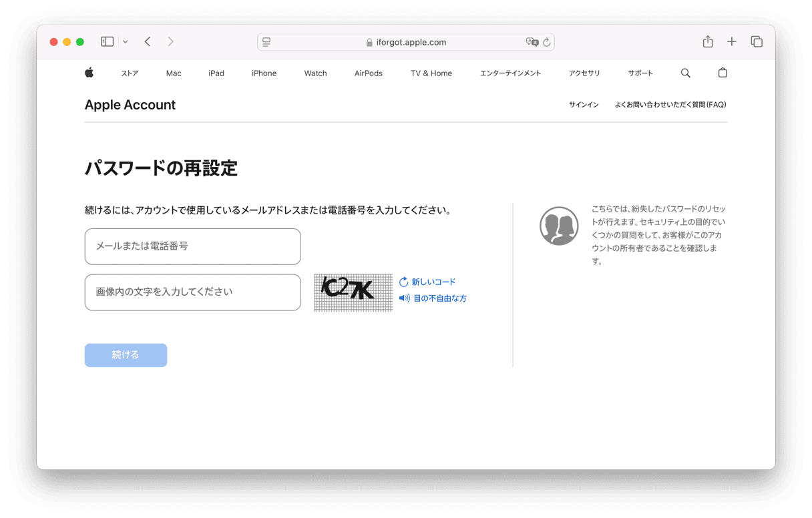Viewport: 812px width, 518px height.
Task: Open the Mac menu item
Action: 174,73
